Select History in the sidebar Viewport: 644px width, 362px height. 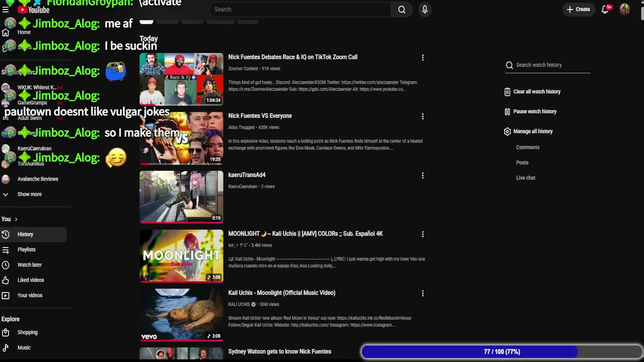(33, 234)
